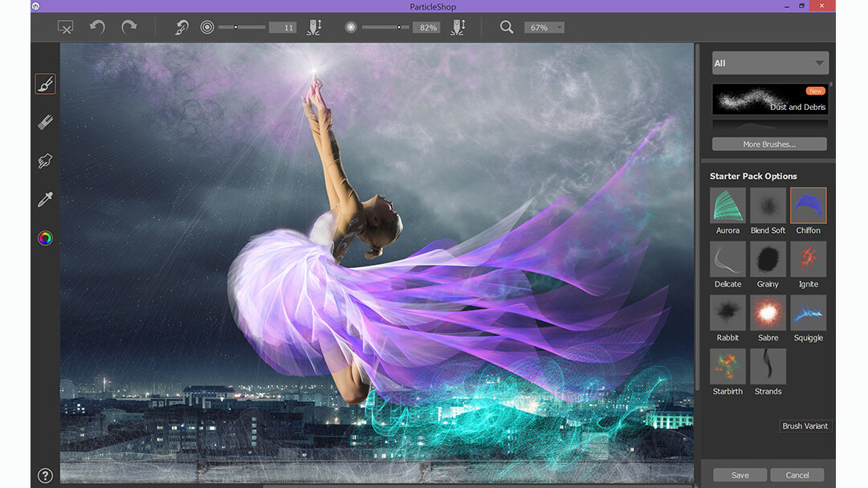Open the 67% zoom level dropdown
Viewport: 868px width, 488px height.
click(544, 27)
